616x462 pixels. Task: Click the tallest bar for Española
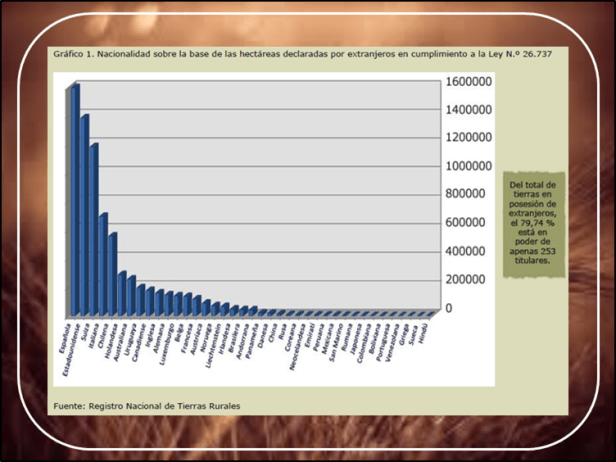click(73, 200)
